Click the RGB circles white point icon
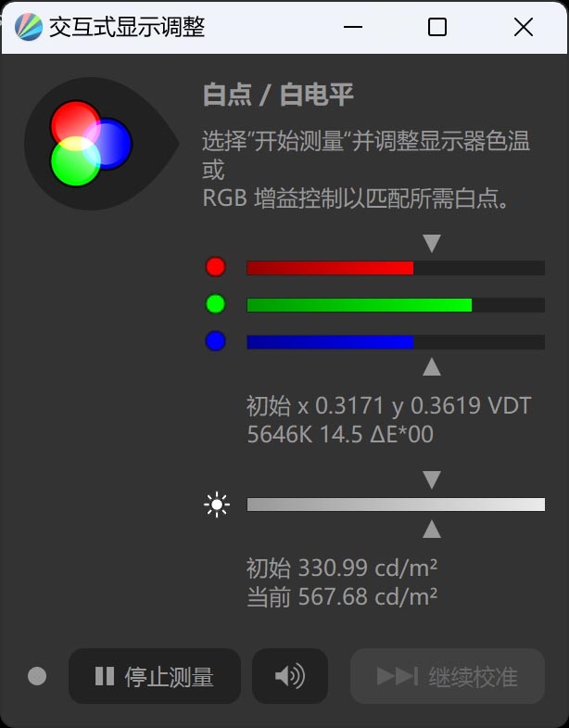 point(92,144)
